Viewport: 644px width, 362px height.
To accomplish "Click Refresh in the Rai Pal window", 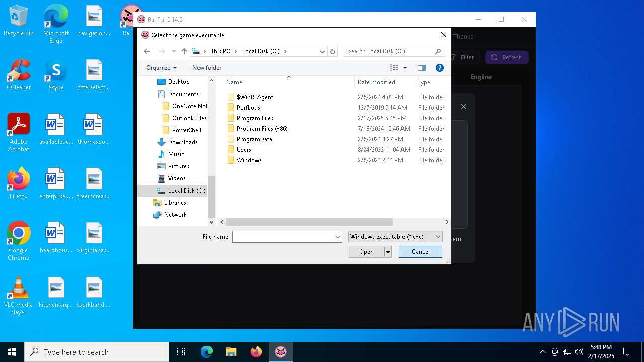I will pos(507,57).
